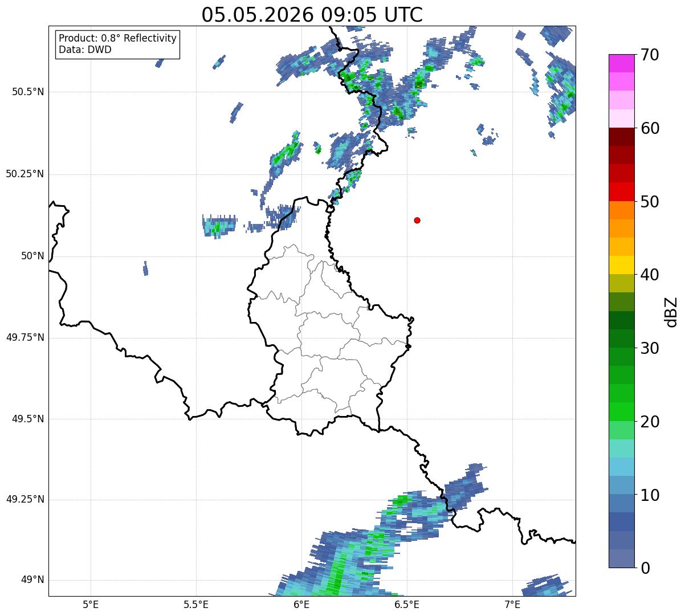The width and height of the screenshot is (685, 616).
Task: Click the 49.75°N latitude tick label
Action: 25,337
